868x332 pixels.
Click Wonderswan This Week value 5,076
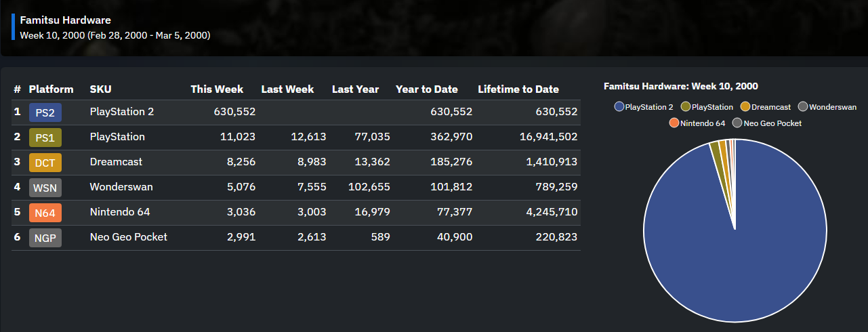241,187
